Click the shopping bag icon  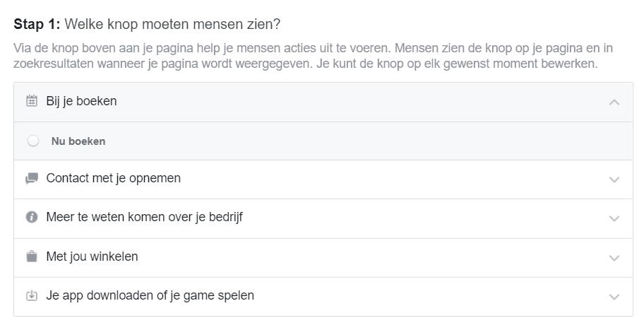32,257
